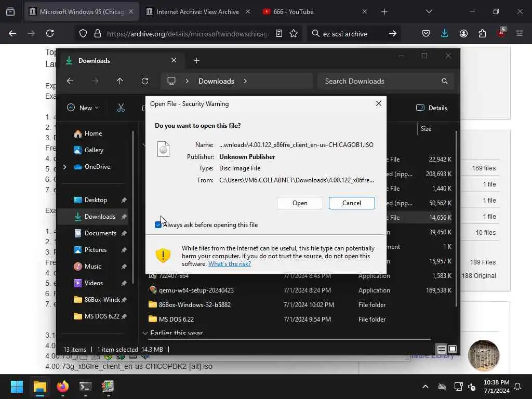Open Firefox list all tabs dropdown
This screenshot has height=399, width=532.
429,12
